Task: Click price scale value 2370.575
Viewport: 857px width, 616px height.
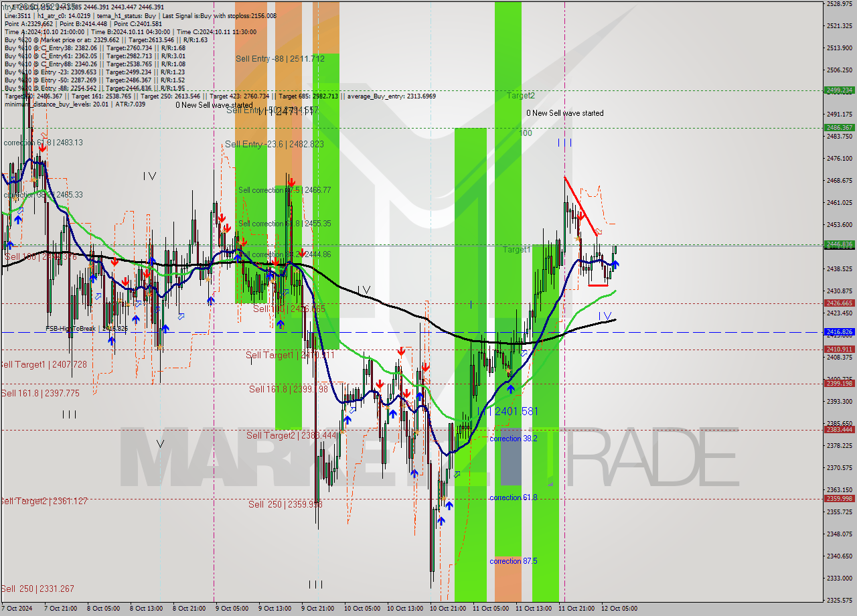Action: click(839, 468)
